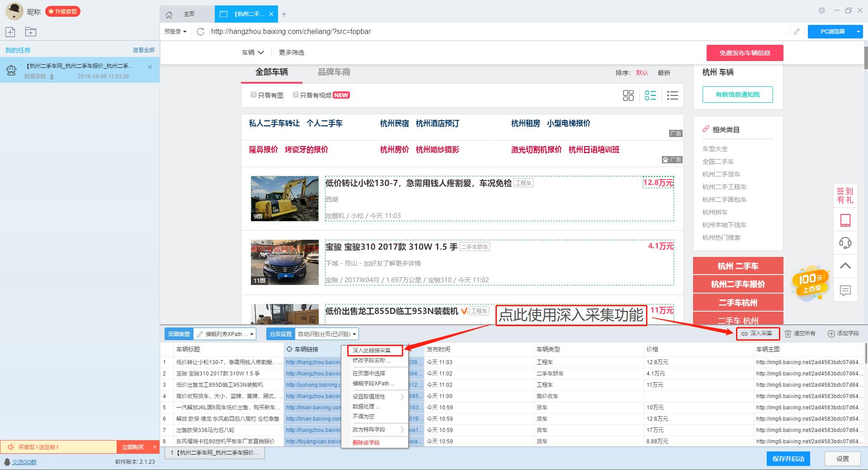The height and width of the screenshot is (470, 868).
Task: Click the 深入采集 button
Action: (758, 333)
